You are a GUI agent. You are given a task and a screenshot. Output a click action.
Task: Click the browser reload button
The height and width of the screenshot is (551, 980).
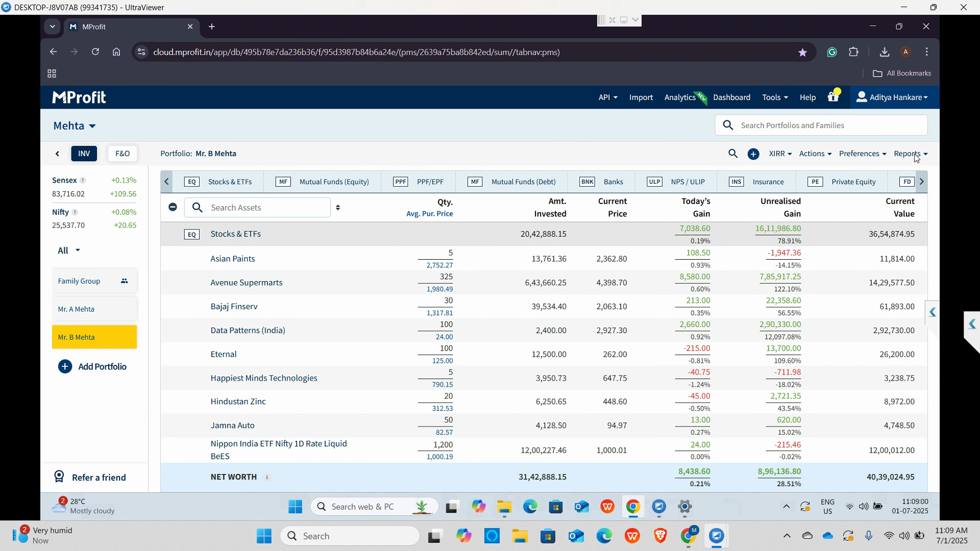(95, 52)
